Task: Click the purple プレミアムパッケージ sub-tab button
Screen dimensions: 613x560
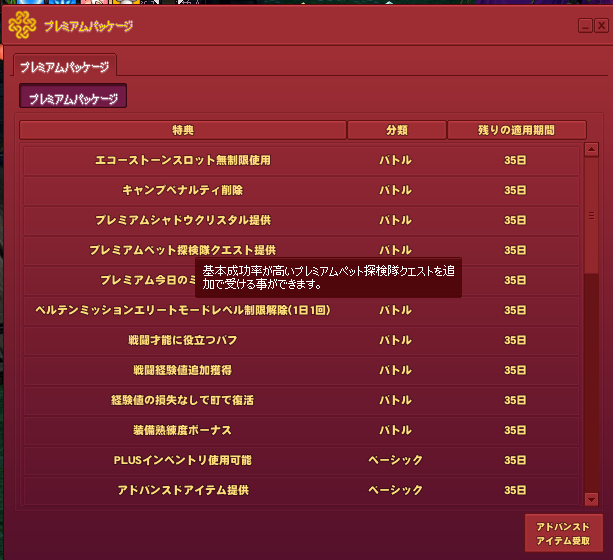Action: pyautogui.click(x=73, y=96)
